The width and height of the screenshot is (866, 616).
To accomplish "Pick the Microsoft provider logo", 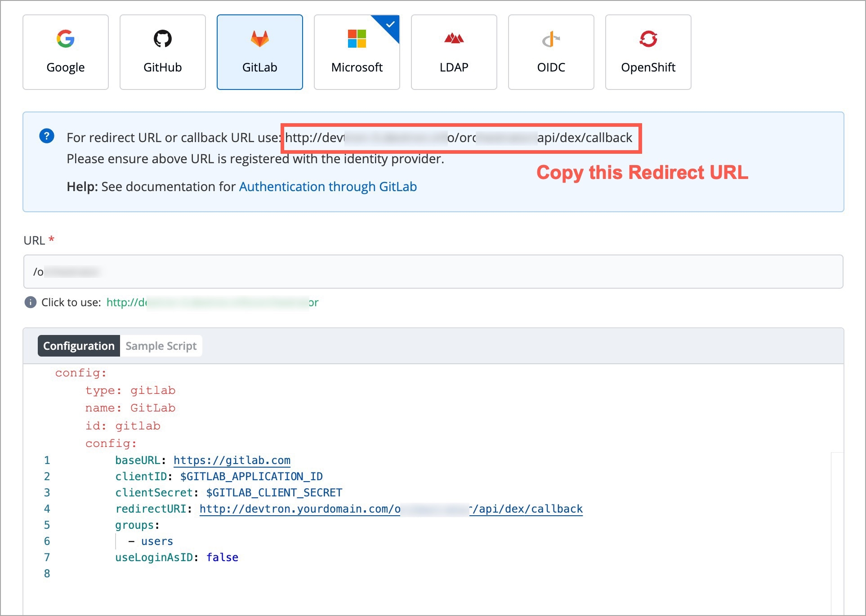I will click(x=357, y=39).
